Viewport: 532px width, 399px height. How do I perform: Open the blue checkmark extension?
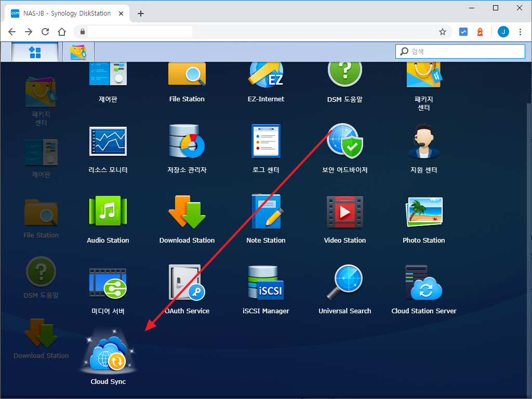(x=463, y=32)
